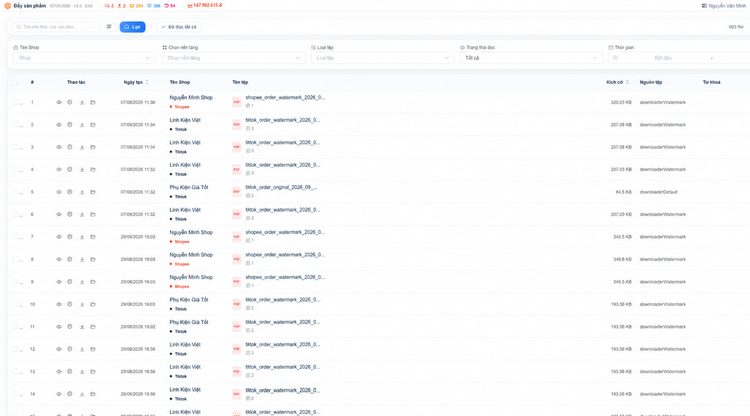Image resolution: width=750 pixels, height=416 pixels.
Task: Open the Thời gian start date picker
Action: click(662, 58)
